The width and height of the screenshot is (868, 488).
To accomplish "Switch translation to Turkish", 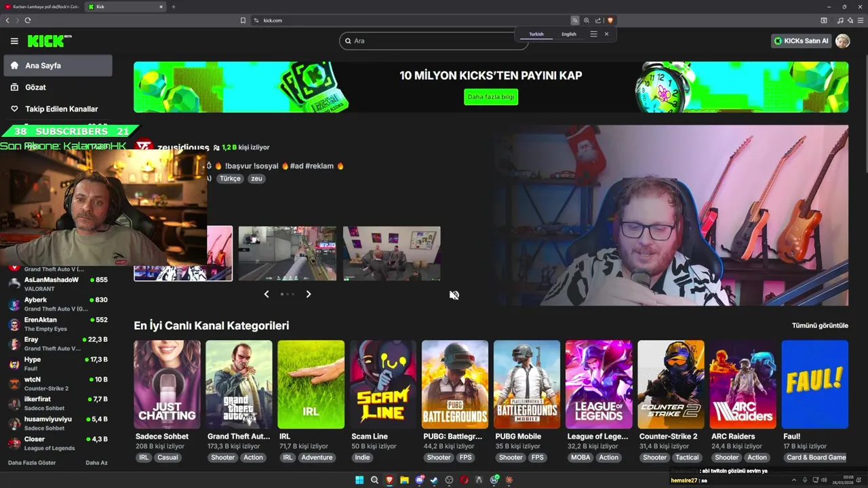I will click(x=536, y=34).
